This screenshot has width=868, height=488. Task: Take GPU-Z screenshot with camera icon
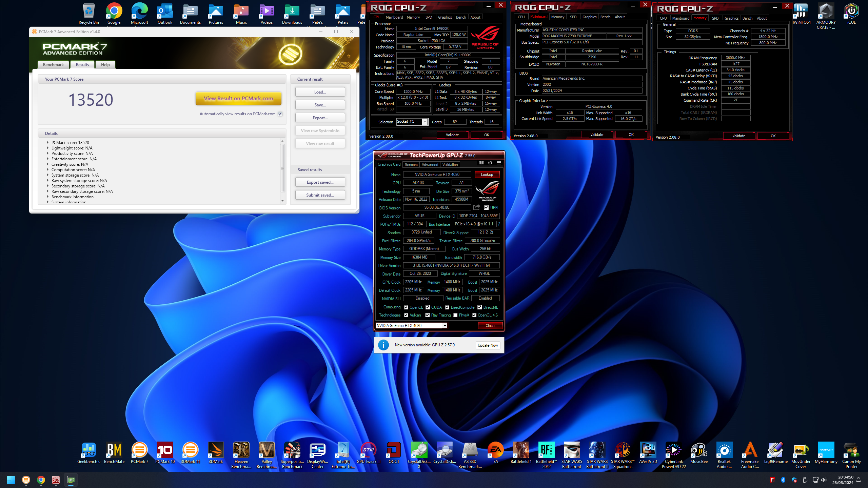(481, 163)
